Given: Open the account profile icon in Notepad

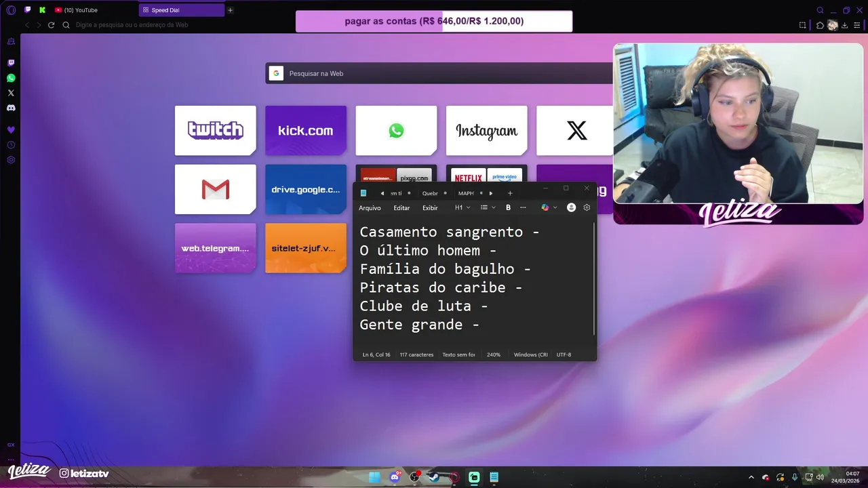Looking at the screenshot, I should coord(571,207).
